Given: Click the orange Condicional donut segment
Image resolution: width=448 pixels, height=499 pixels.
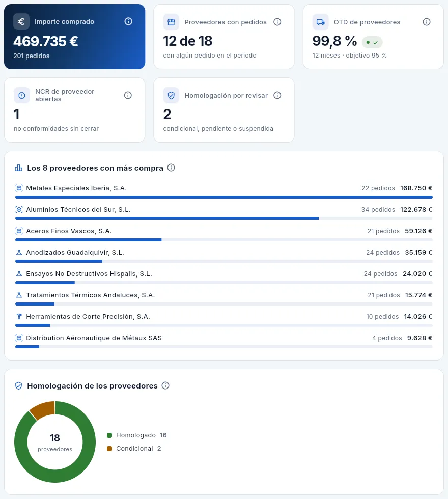Looking at the screenshot, I should (x=44, y=409).
